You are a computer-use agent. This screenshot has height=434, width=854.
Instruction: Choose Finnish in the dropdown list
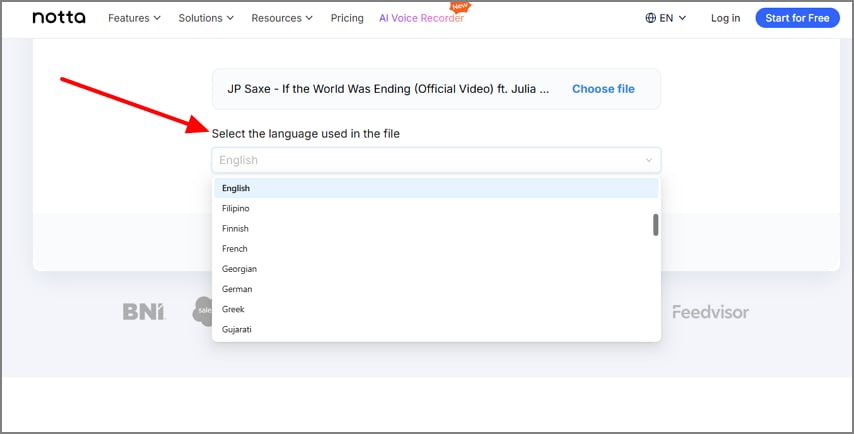coord(436,228)
